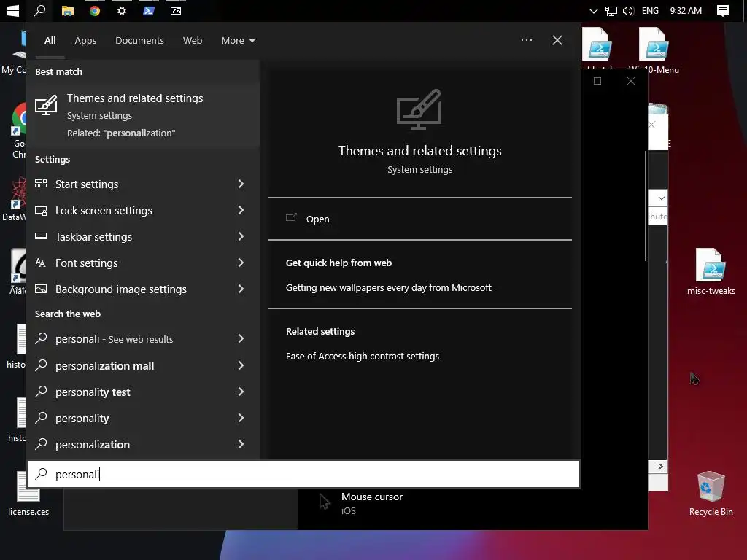Expand 'personalization' suggestion arrow
This screenshot has height=560, width=747.
coord(241,444)
